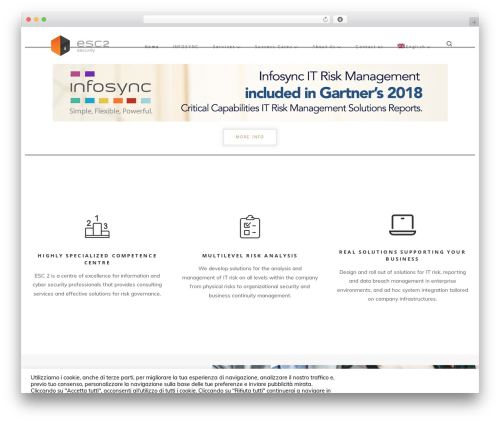Open the Contact us menu item

tap(369, 47)
